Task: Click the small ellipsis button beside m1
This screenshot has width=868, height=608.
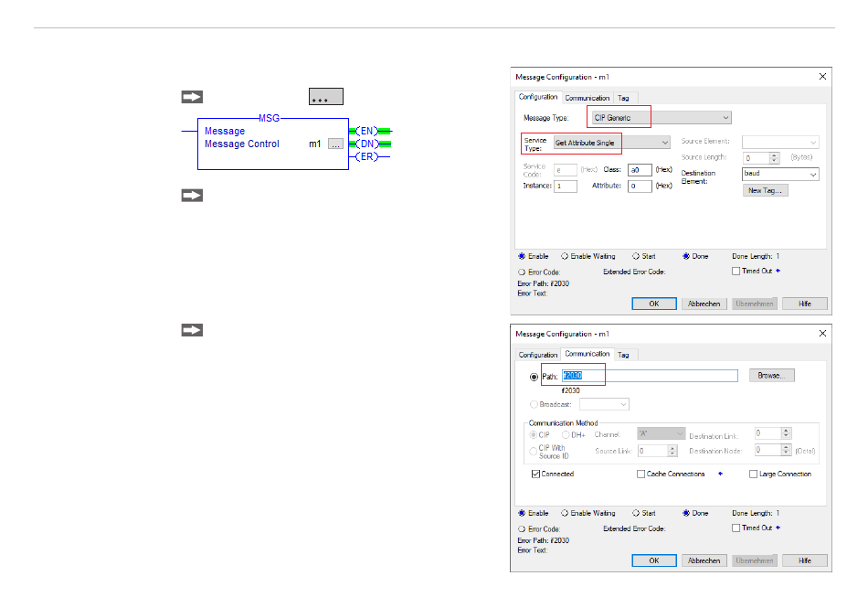Action: pyautogui.click(x=335, y=144)
